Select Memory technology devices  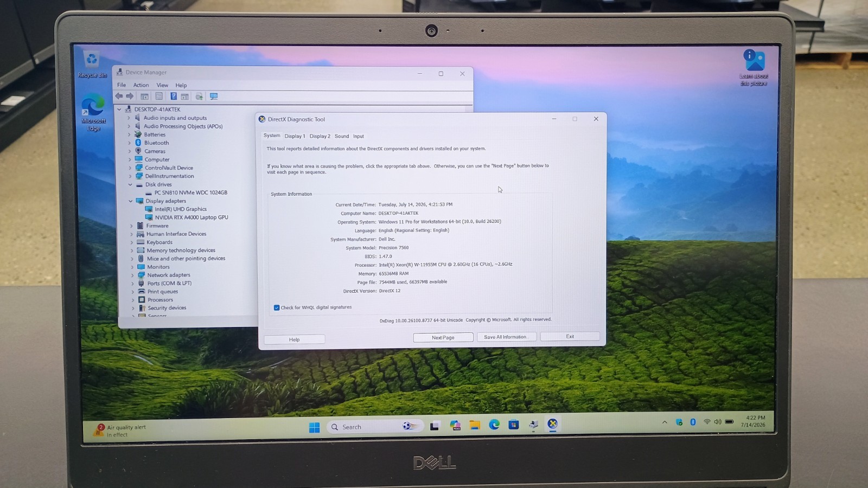click(x=181, y=251)
